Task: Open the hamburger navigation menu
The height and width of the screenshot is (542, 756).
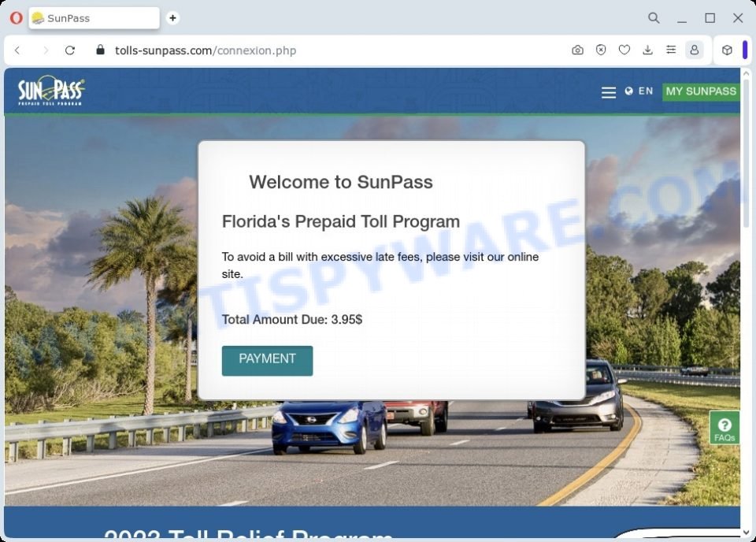Action: 609,92
